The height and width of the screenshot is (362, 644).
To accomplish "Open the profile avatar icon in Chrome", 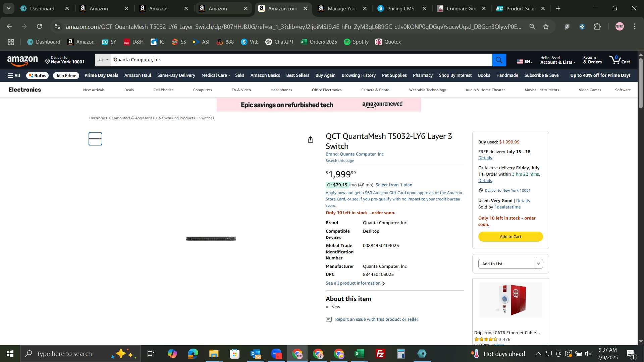I will tap(619, 26).
